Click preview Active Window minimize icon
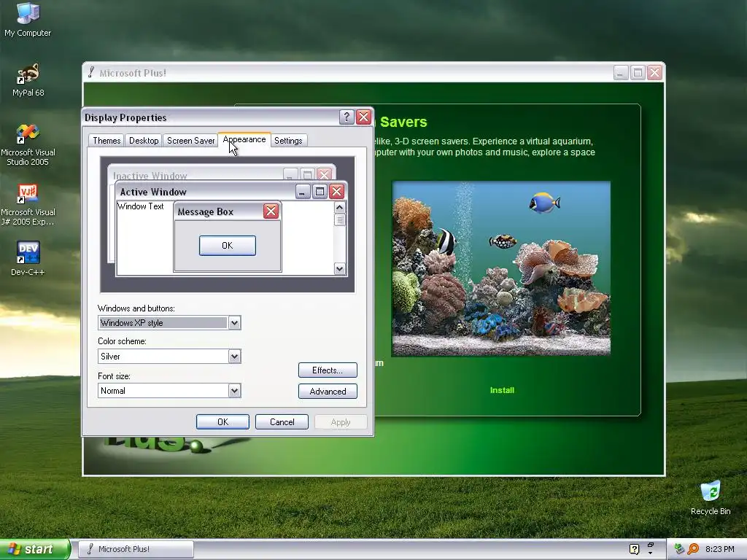This screenshot has height=560, width=747. coord(303,192)
